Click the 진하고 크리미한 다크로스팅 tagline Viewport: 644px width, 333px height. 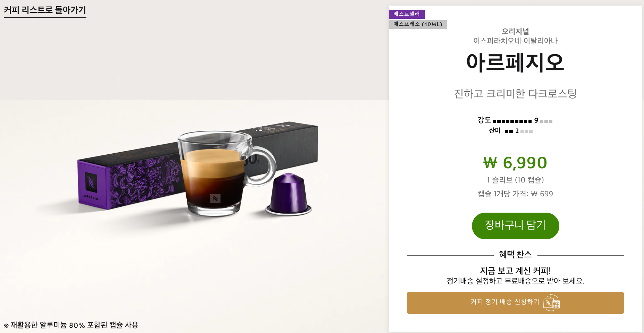coord(515,94)
